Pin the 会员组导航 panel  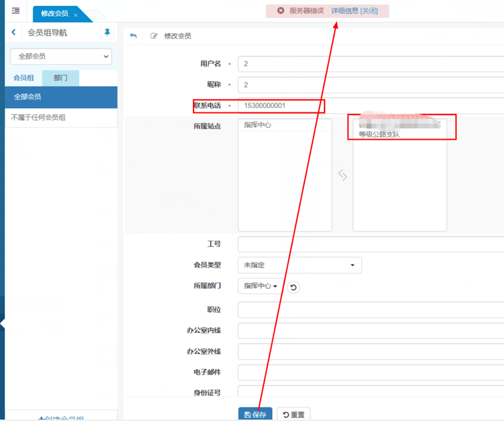(106, 32)
